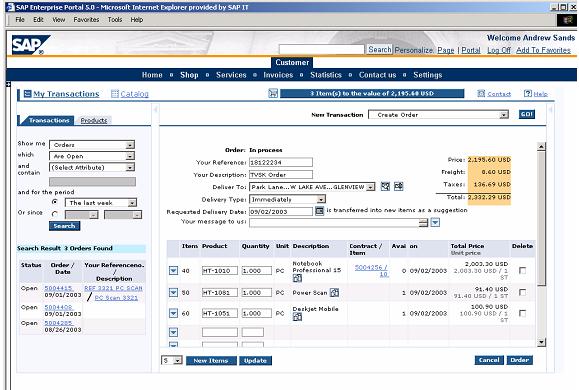Open the calendar icon next to Requested Delivery Date

(x=319, y=211)
